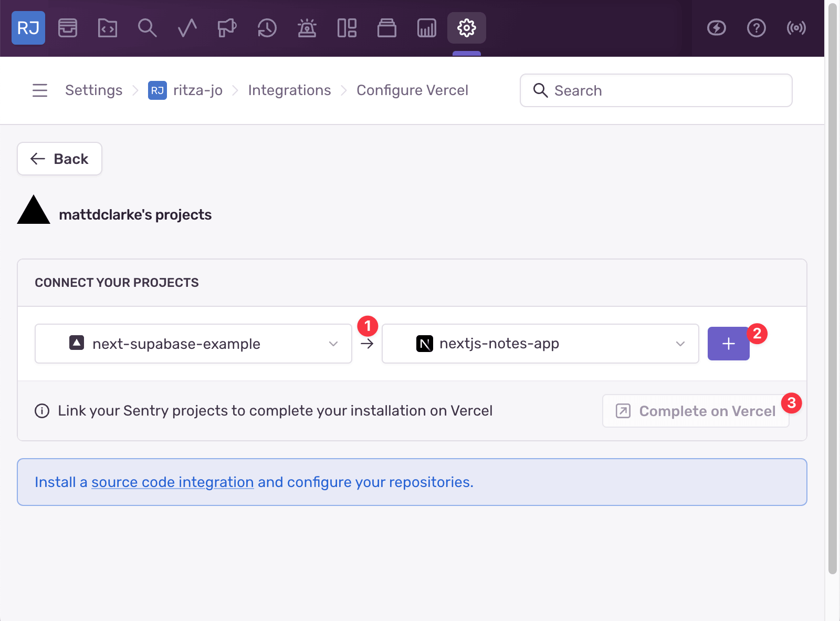The image size is (840, 621).
Task: Open Releases via the stacked box icon
Action: (387, 28)
